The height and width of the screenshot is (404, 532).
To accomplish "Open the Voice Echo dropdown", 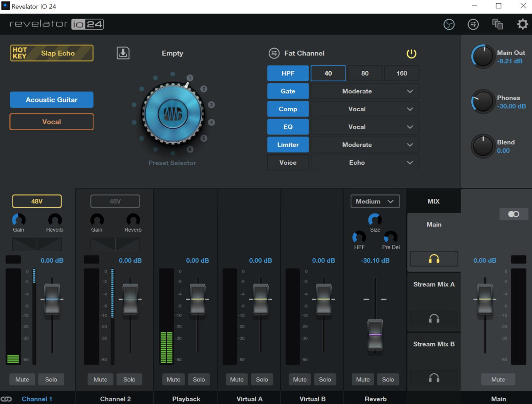I will (365, 163).
